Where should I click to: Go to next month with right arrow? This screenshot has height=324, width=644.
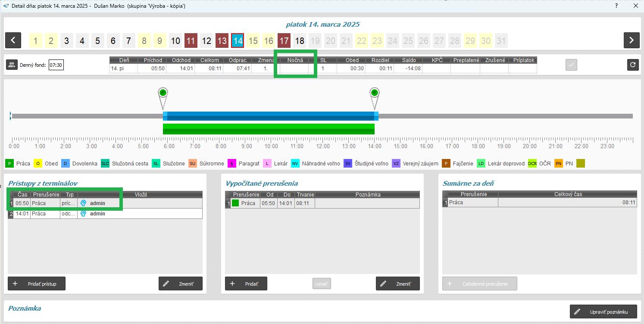click(631, 40)
